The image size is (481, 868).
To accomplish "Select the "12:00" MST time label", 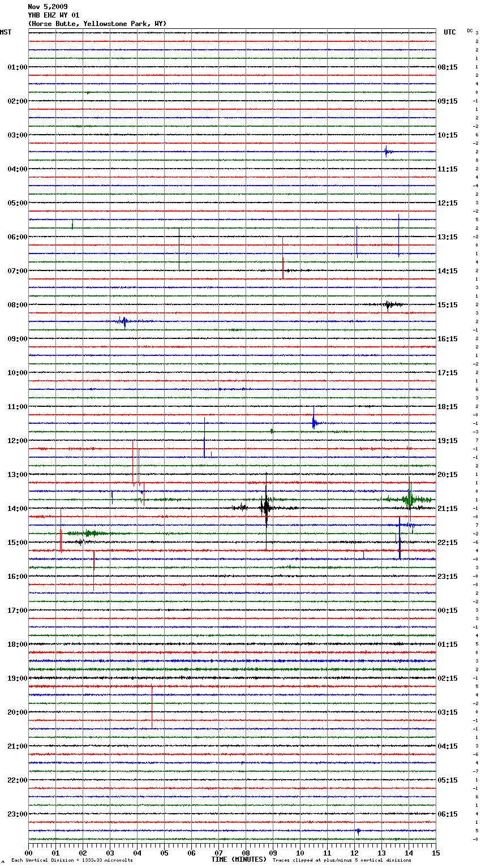I will 18,441.
